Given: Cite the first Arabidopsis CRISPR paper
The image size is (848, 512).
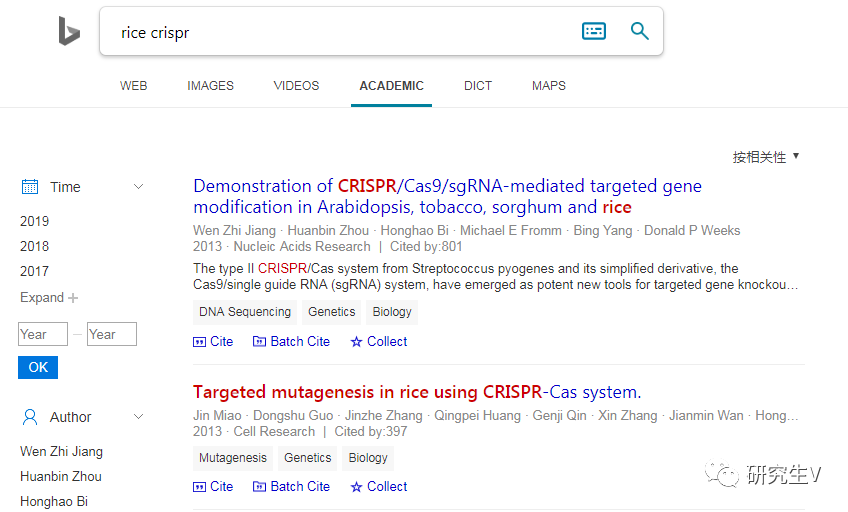Looking at the screenshot, I should tap(213, 341).
